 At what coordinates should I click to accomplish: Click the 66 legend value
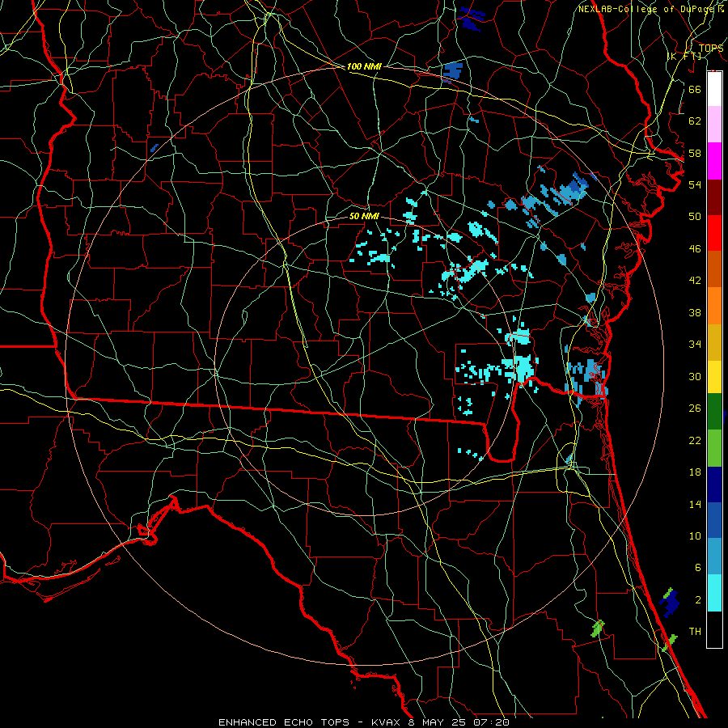pos(695,89)
